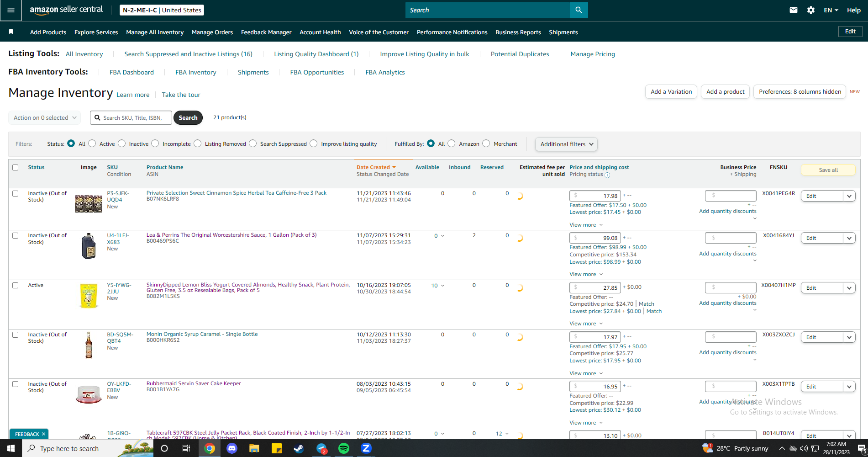
Task: Open Spotify from taskbar
Action: 344,448
